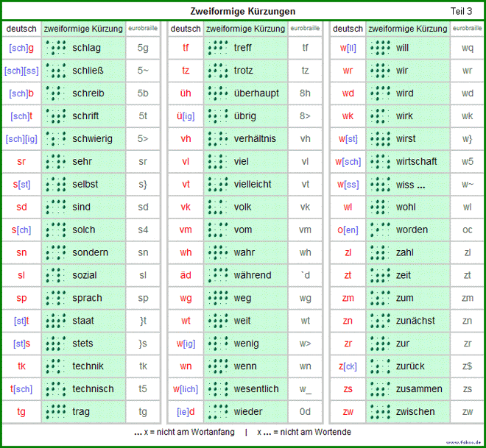Click on 'schwierig'

pyautogui.click(x=92, y=139)
